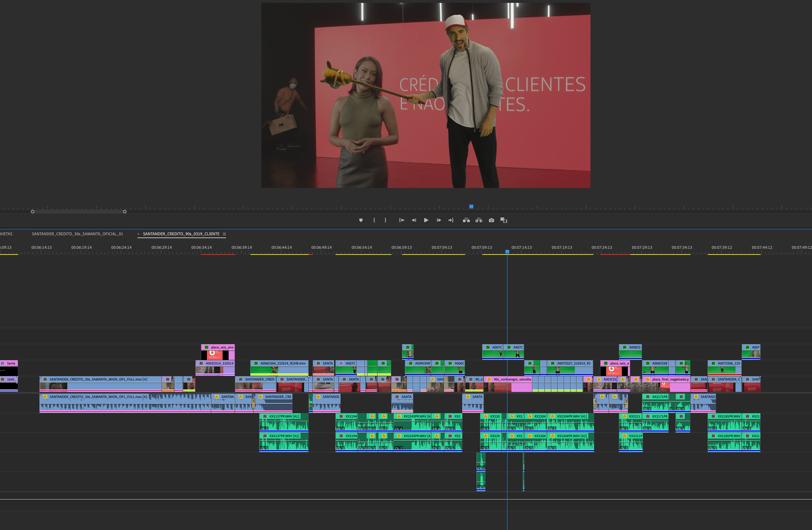This screenshot has height=530, width=812.
Task: Select the A003C014_210313 clip
Action: tap(215, 368)
